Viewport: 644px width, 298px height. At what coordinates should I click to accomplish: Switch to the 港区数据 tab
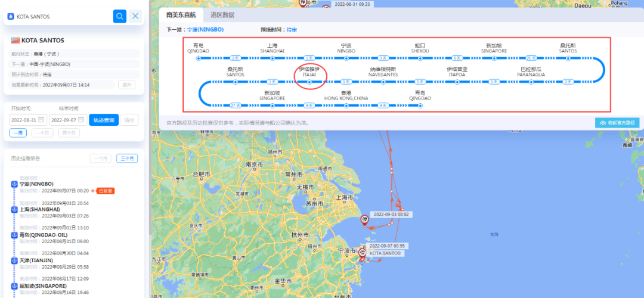click(222, 15)
